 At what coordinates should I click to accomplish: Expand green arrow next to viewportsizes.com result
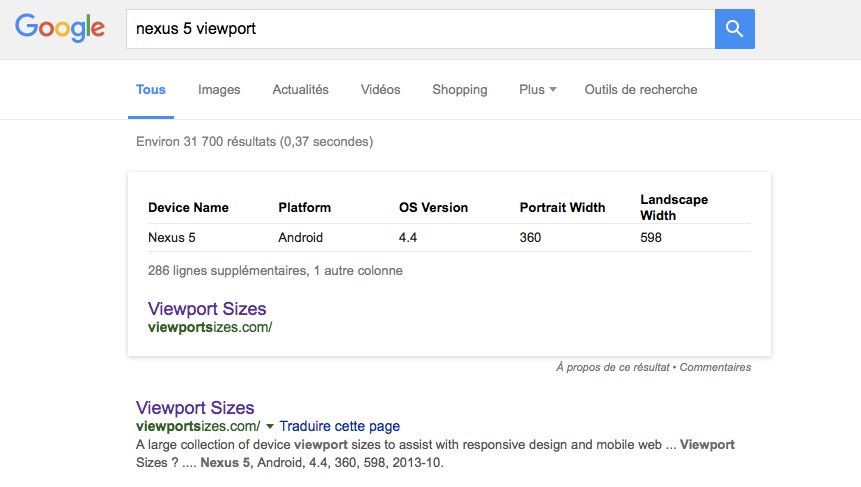click(270, 426)
